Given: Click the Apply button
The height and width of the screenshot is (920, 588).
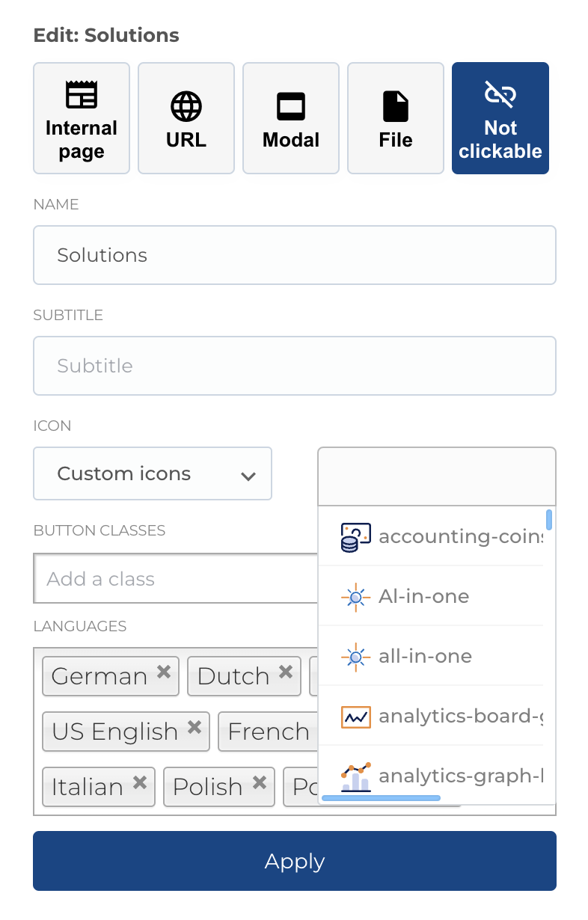Looking at the screenshot, I should 294,861.
